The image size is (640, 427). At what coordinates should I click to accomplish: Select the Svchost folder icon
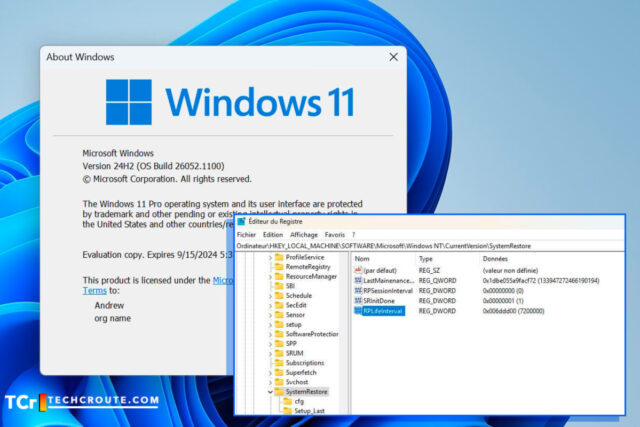pos(279,382)
